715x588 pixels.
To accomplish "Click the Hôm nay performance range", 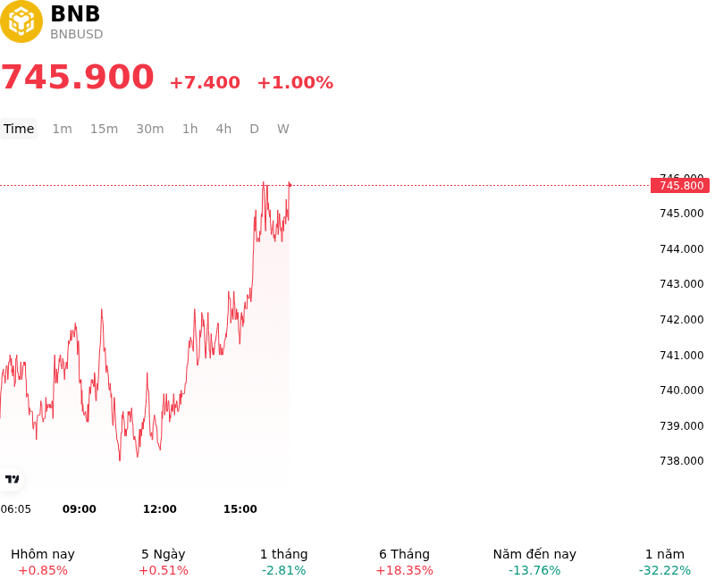I will pyautogui.click(x=43, y=562).
